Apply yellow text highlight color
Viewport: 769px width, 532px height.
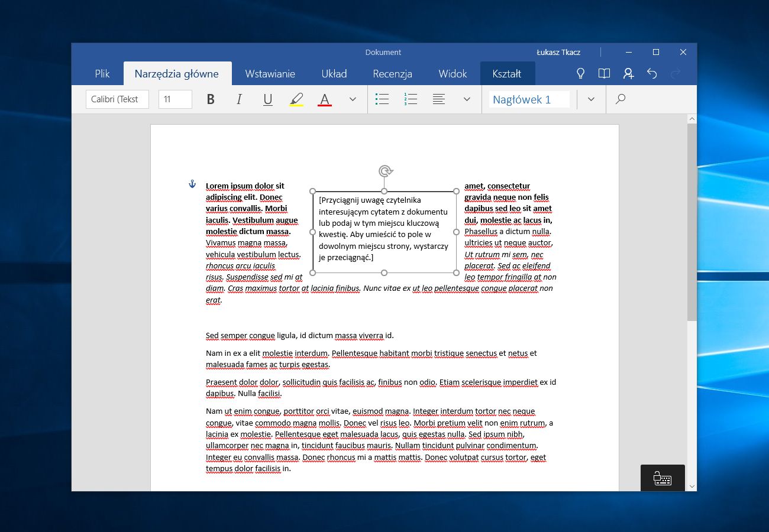coord(296,99)
